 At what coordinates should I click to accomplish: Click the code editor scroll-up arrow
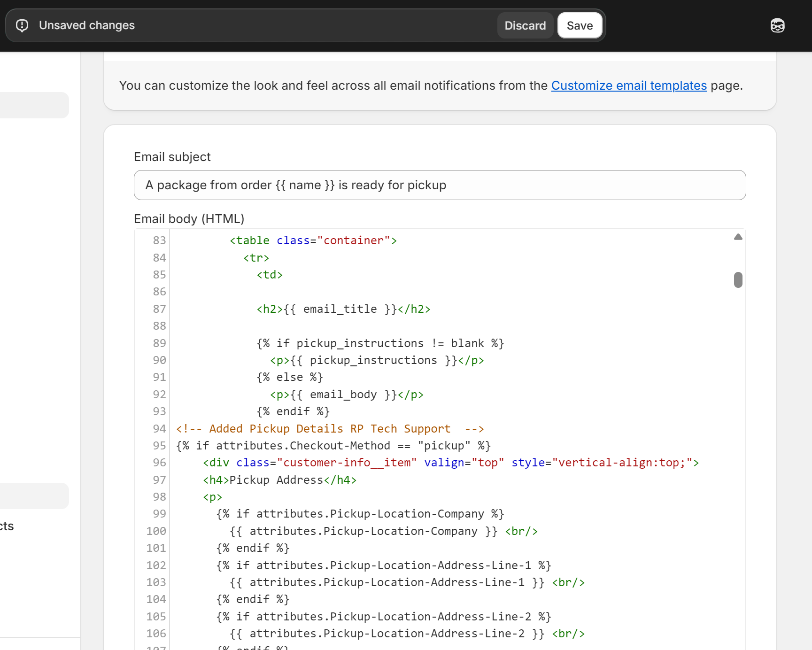(738, 237)
